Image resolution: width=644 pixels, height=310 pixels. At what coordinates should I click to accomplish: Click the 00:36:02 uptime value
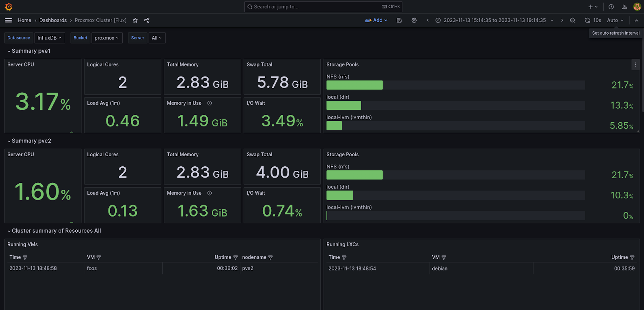(227, 268)
